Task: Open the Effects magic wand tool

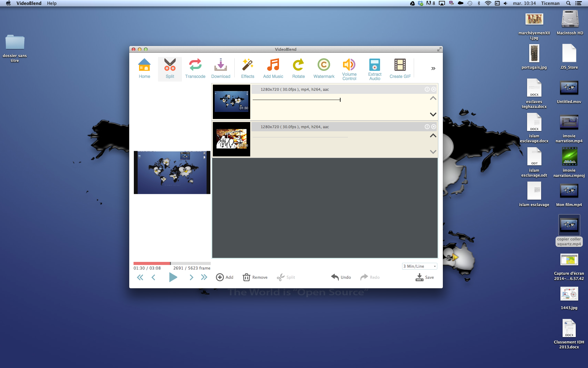Action: click(x=247, y=69)
